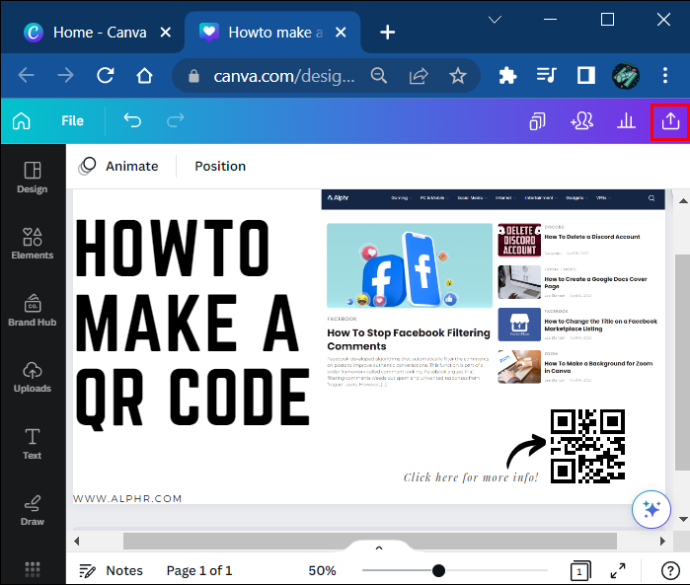Adjust the zoom slider handle
690x585 pixels.
click(438, 570)
